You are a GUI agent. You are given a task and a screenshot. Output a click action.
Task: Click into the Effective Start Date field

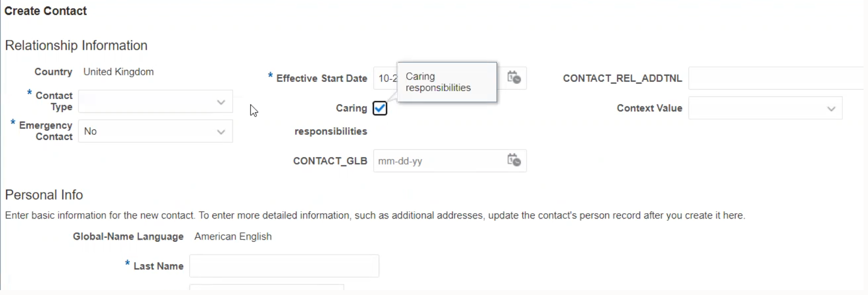[x=386, y=78]
